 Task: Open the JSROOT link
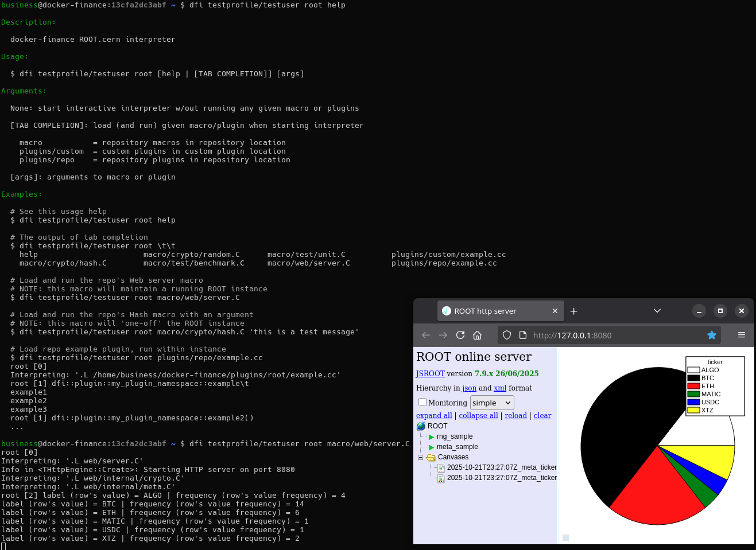pos(430,373)
